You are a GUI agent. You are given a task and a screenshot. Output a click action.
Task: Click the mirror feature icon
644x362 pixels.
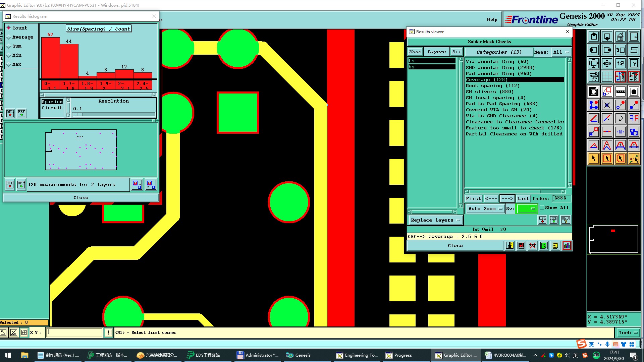click(x=634, y=118)
